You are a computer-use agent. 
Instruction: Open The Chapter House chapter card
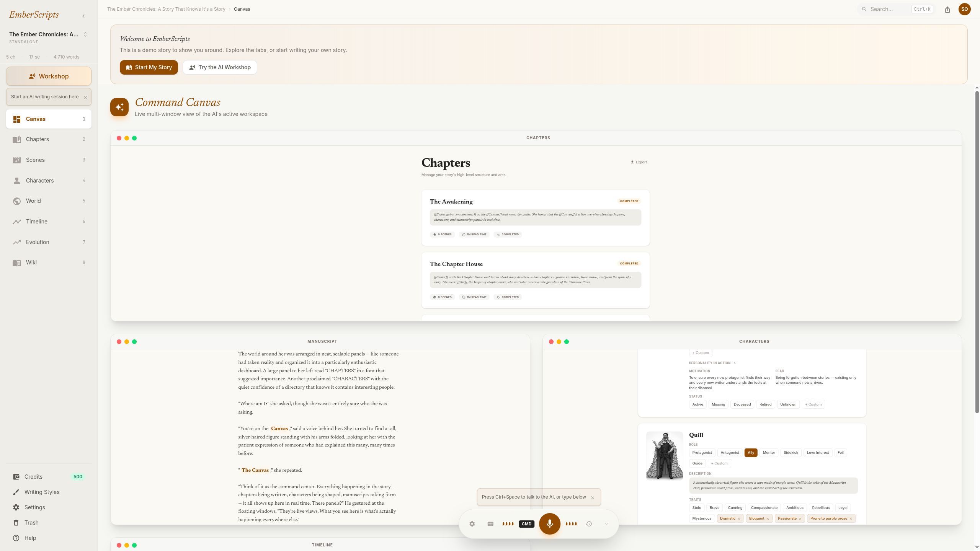point(536,280)
